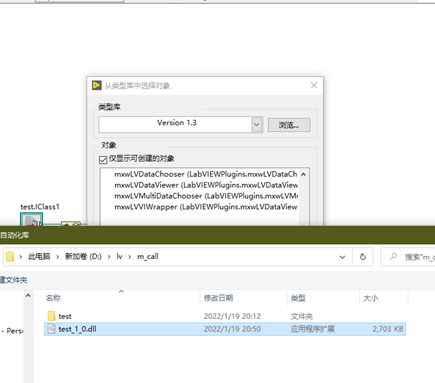
Task: Click the D: drive breadcrumb segment
Action: click(83, 256)
